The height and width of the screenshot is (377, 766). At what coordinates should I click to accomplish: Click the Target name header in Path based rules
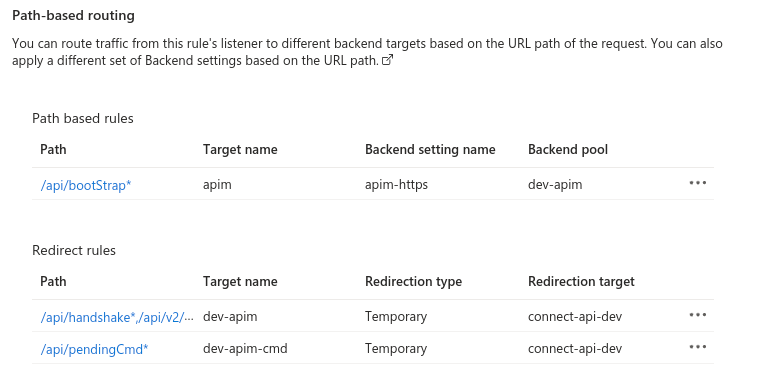(240, 149)
